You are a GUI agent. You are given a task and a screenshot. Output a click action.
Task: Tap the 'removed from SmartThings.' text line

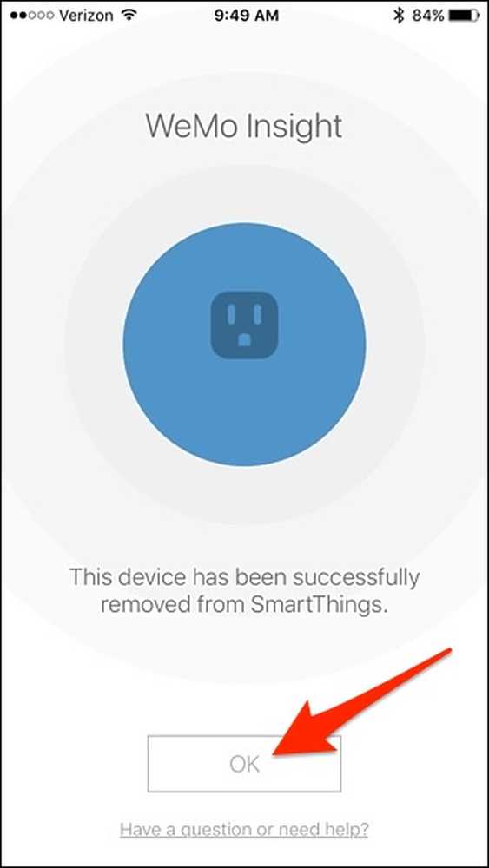[x=244, y=604]
